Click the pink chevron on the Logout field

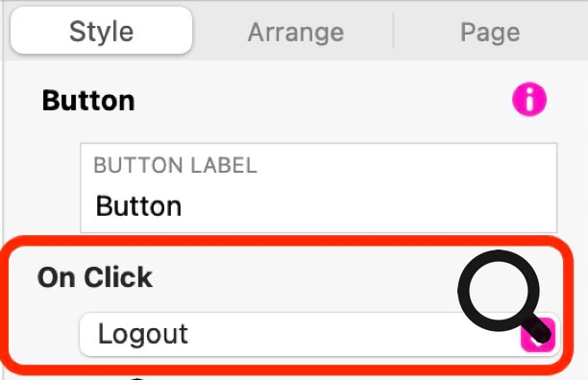click(537, 334)
